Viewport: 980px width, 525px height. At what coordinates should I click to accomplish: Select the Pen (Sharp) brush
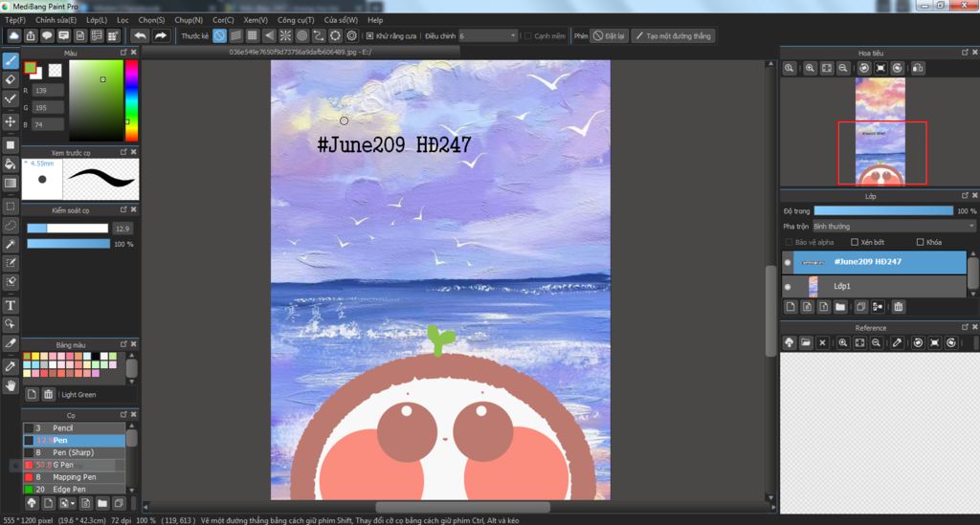point(74,452)
